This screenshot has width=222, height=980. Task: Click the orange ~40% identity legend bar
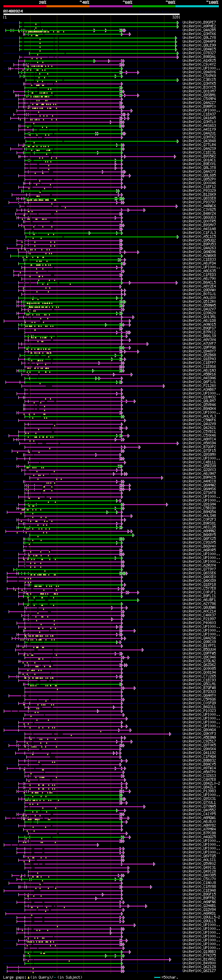68,6
